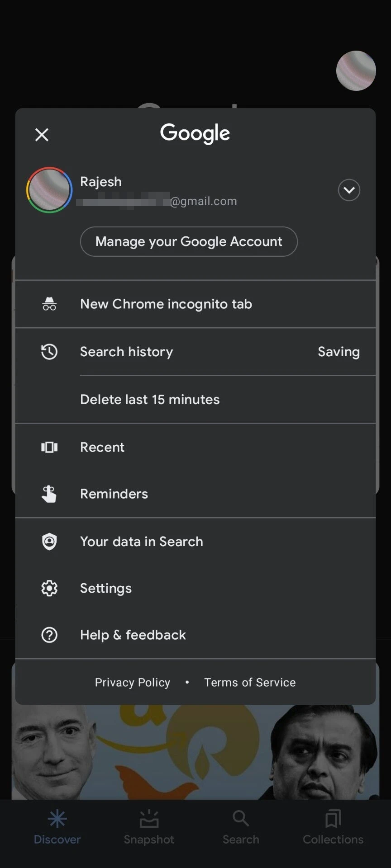
Task: Open New Chrome incognito tab
Action: pos(166,304)
